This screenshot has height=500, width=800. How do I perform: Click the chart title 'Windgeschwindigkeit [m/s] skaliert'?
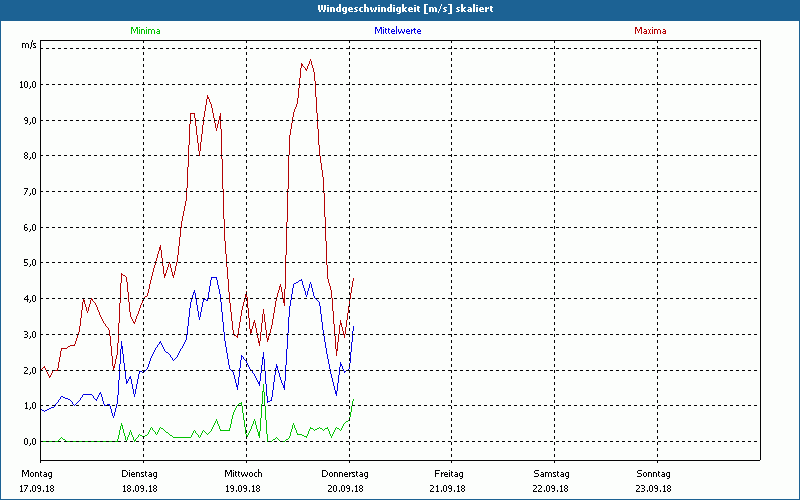405,9
